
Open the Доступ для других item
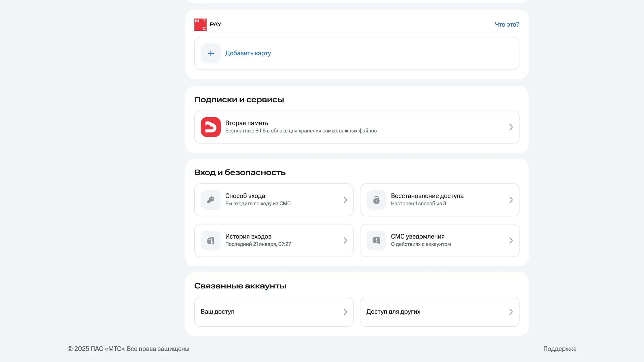(393, 311)
